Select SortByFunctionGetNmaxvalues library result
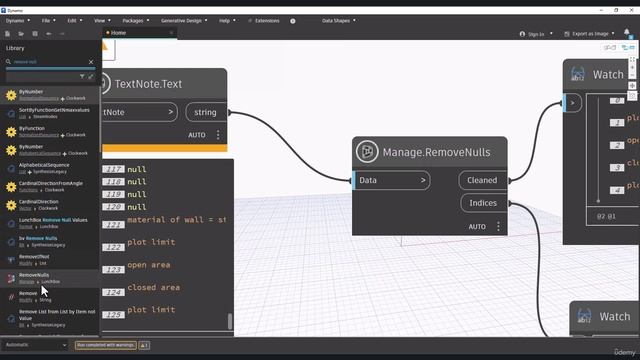Screen dimensions: 640x360 click(x=50, y=113)
